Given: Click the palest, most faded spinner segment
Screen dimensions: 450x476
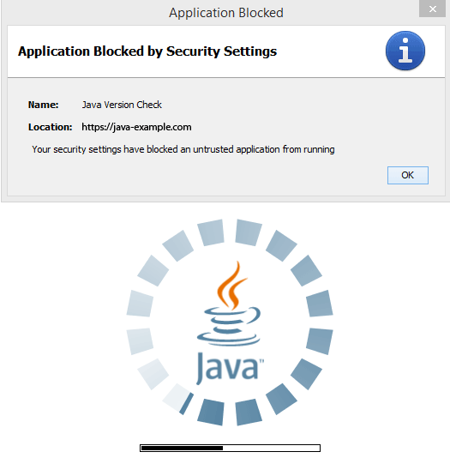Looking at the screenshot, I should [x=177, y=397].
